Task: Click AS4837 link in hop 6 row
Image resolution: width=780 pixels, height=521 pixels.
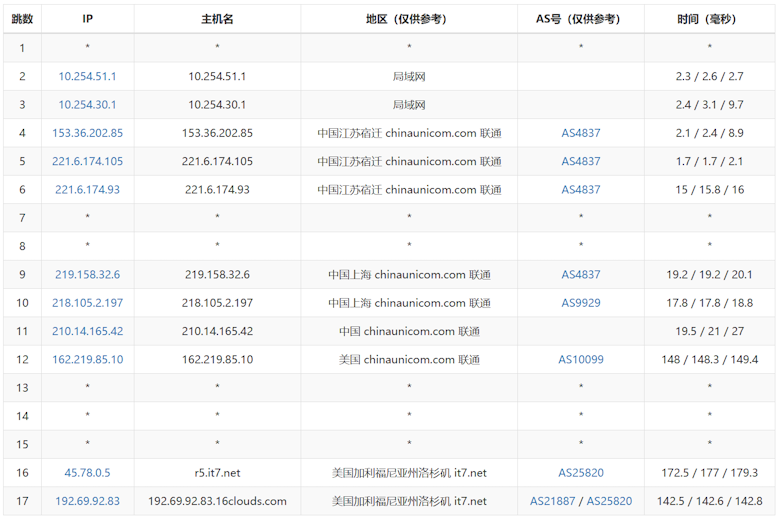Action: coord(581,190)
